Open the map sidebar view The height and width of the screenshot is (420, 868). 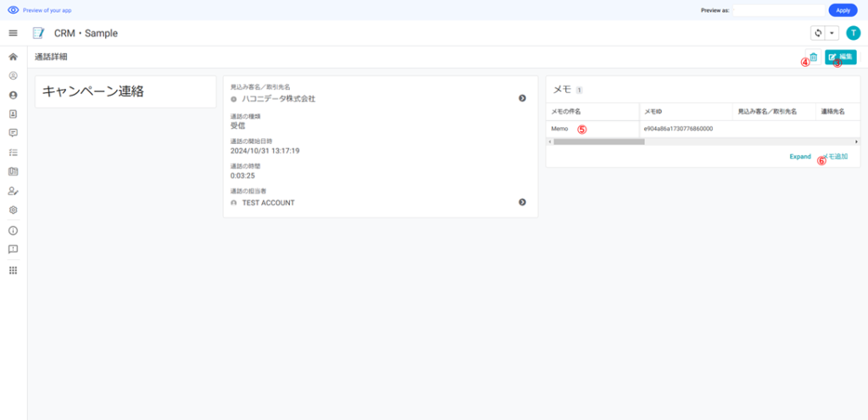(14, 171)
